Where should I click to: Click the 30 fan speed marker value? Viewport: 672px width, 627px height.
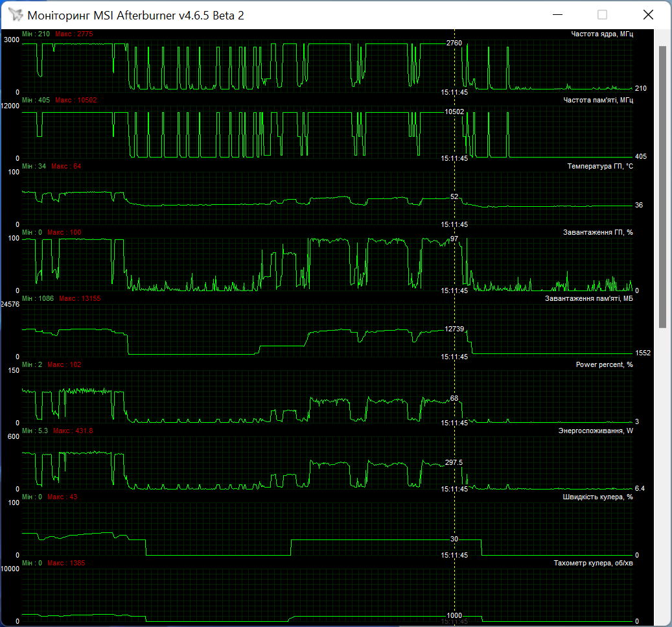454,539
